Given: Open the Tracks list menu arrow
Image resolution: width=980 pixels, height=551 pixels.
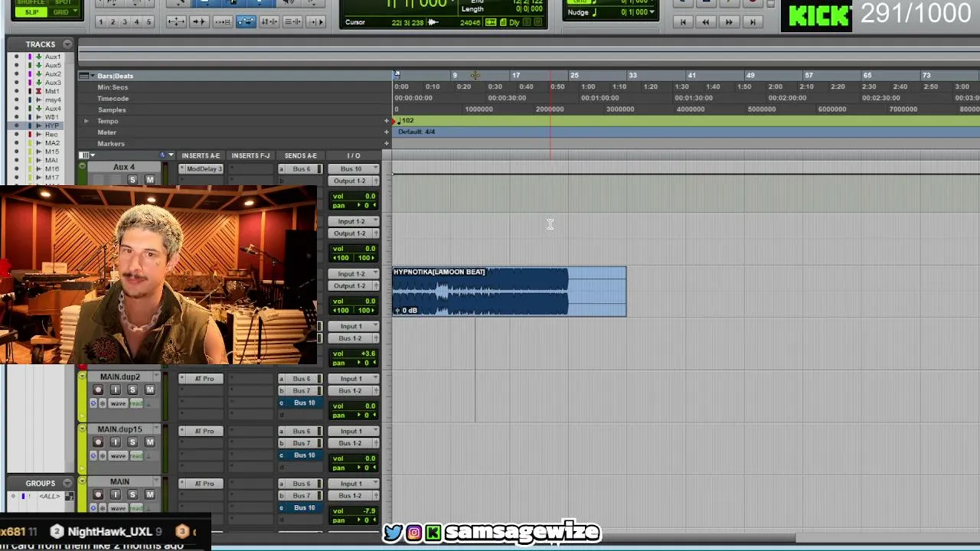Looking at the screenshot, I should coord(67,44).
